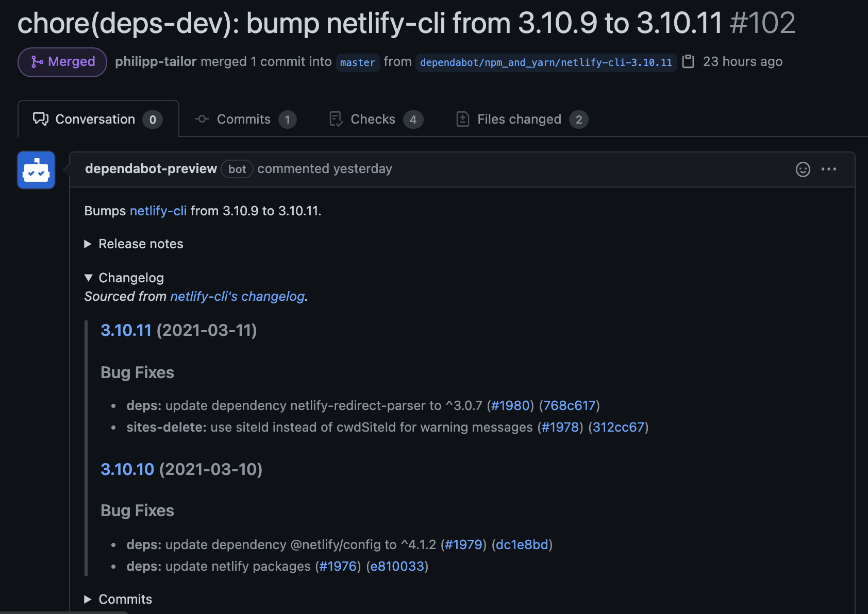Switch to the Commits tab

[x=245, y=119]
